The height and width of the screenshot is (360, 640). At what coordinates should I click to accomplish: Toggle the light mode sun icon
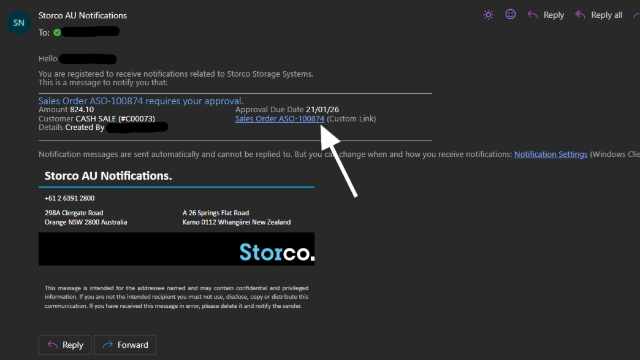tap(488, 15)
